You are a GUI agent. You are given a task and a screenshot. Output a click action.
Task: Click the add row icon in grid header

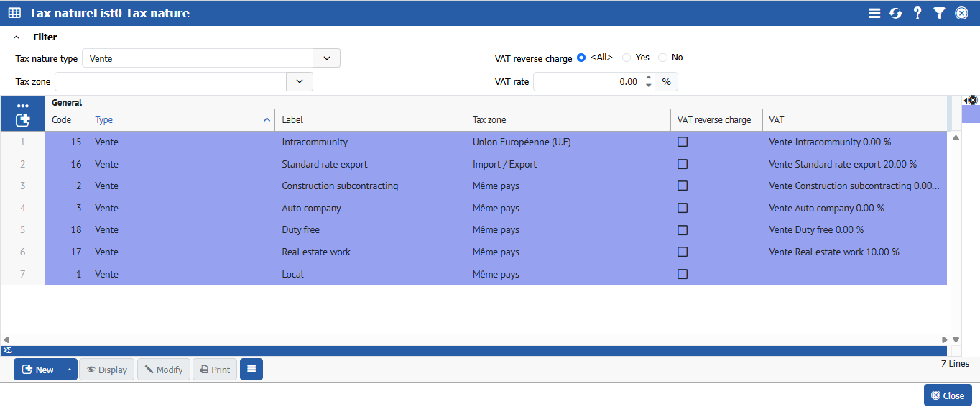pyautogui.click(x=23, y=120)
